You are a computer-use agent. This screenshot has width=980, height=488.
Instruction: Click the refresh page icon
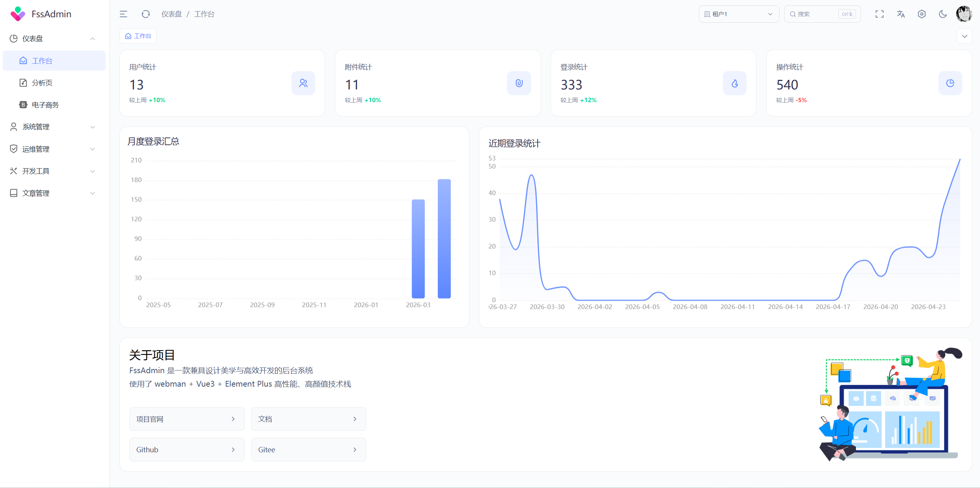(x=146, y=14)
